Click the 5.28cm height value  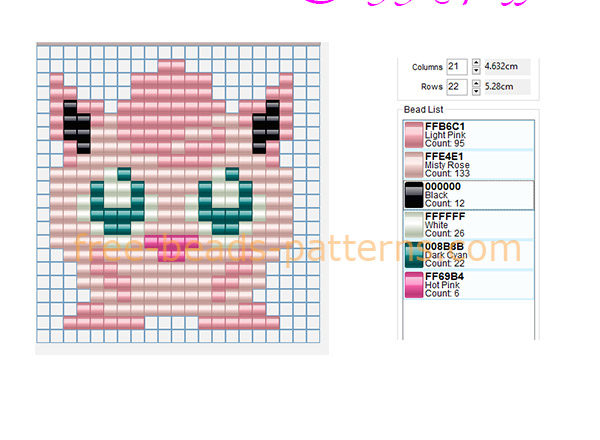point(499,86)
